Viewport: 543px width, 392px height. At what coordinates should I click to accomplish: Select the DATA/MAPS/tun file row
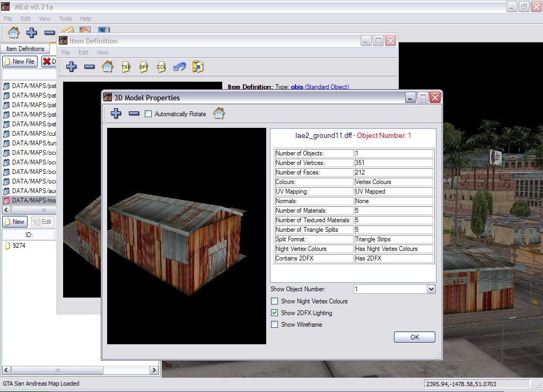30,143
